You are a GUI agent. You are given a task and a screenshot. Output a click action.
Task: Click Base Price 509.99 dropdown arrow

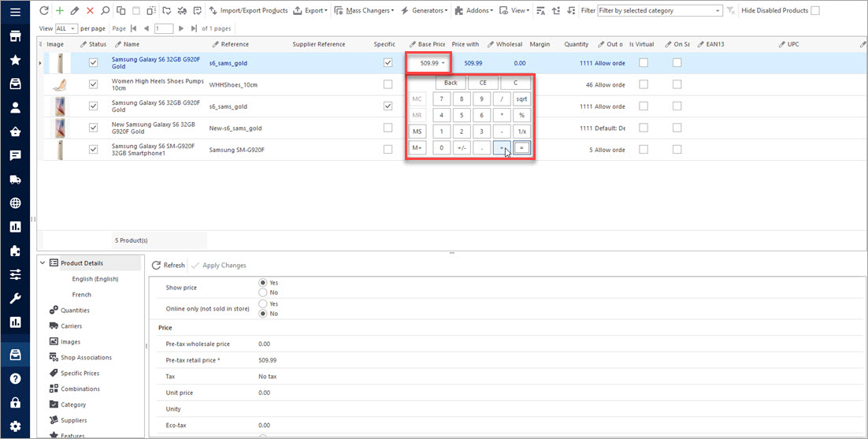(443, 63)
